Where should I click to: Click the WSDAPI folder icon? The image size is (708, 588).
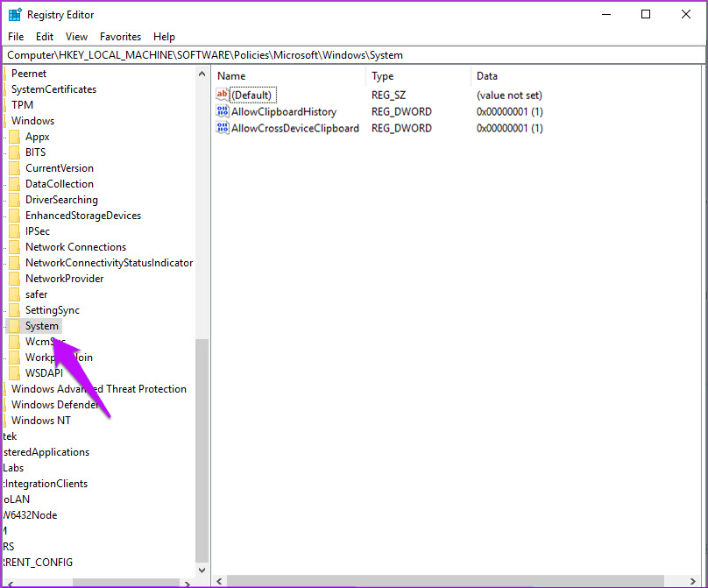(x=14, y=373)
